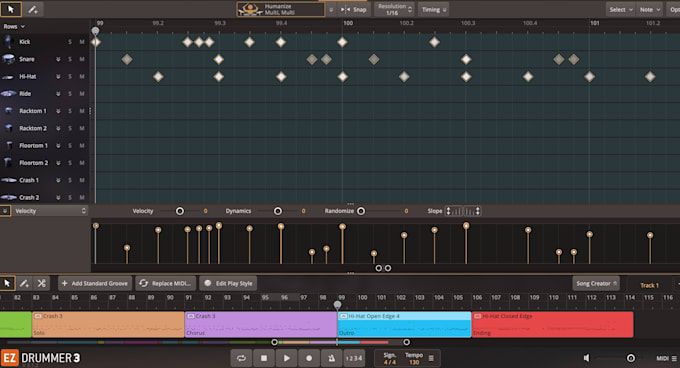Click the Crash 2 cymbal icon

pyautogui.click(x=8, y=197)
